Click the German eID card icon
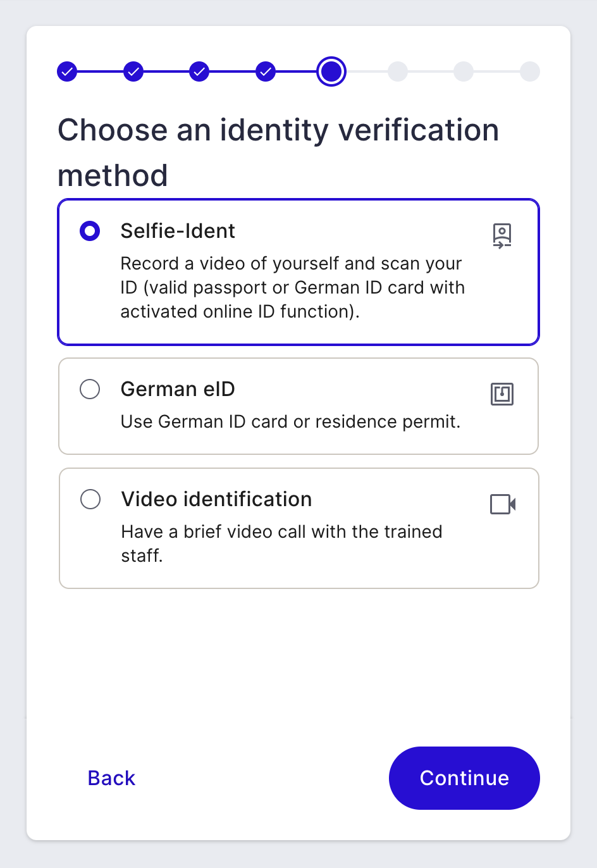The width and height of the screenshot is (597, 868). coord(502,394)
